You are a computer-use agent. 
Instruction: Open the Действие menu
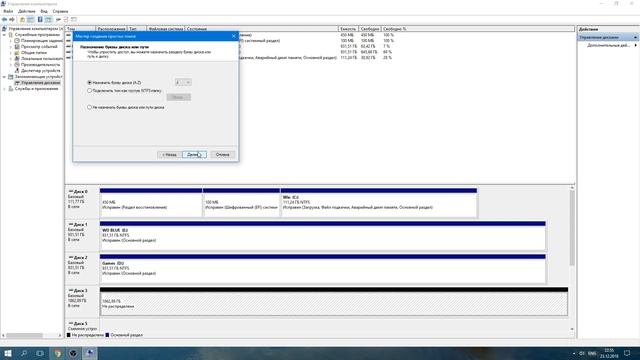pos(27,11)
